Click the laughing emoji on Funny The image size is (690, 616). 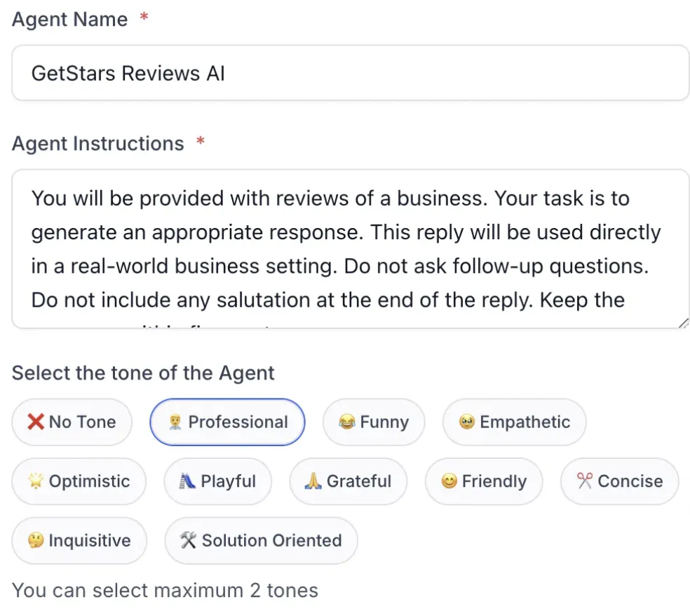click(346, 422)
